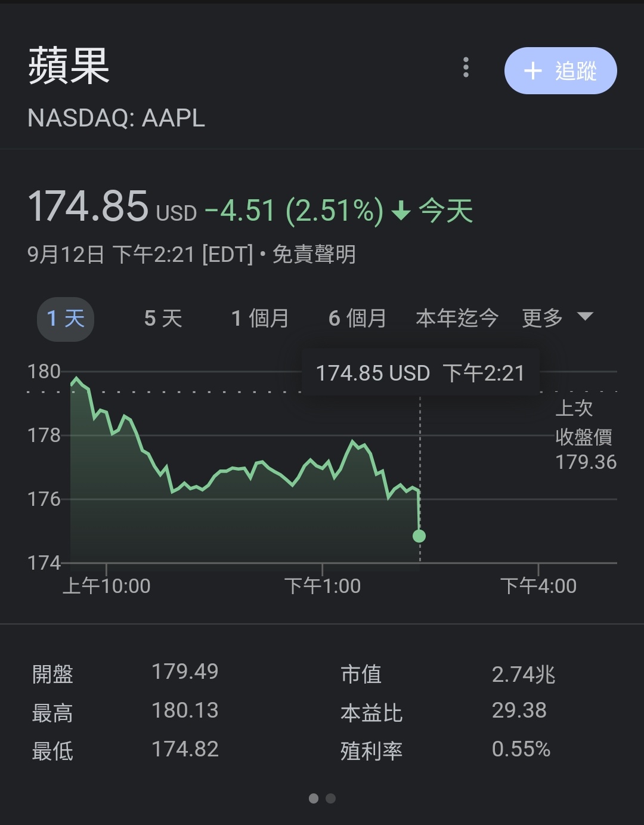Switch to the 5 天 range tab
Image resolution: width=644 pixels, height=825 pixels.
[163, 319]
